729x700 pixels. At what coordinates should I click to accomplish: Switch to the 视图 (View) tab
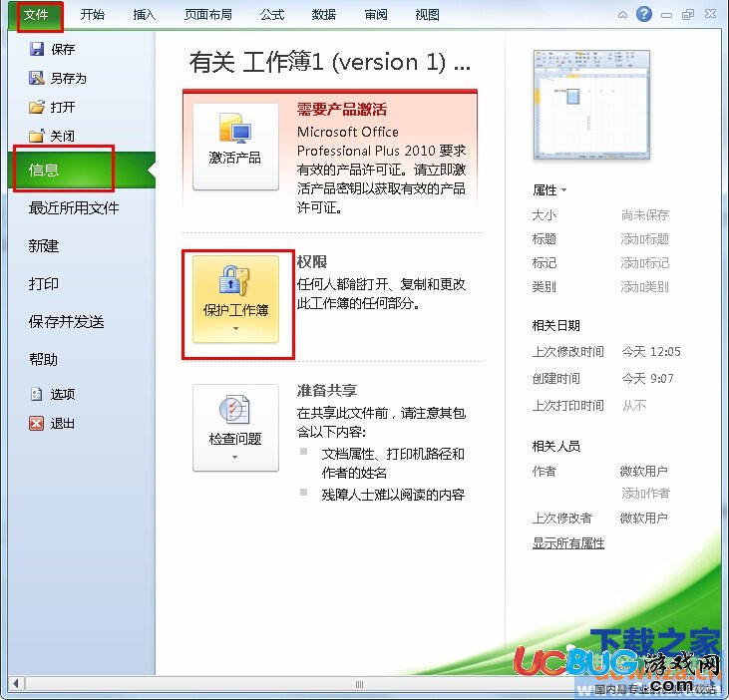pyautogui.click(x=427, y=15)
